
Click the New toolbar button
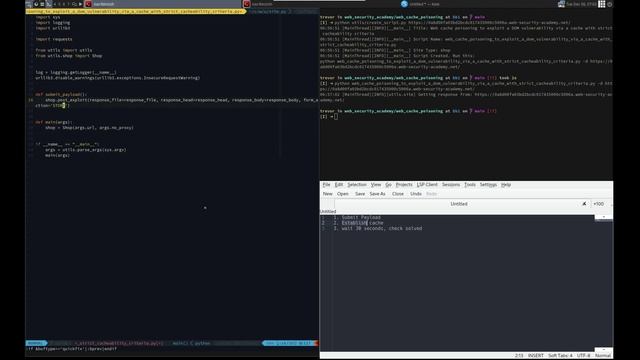pyautogui.click(x=328, y=194)
